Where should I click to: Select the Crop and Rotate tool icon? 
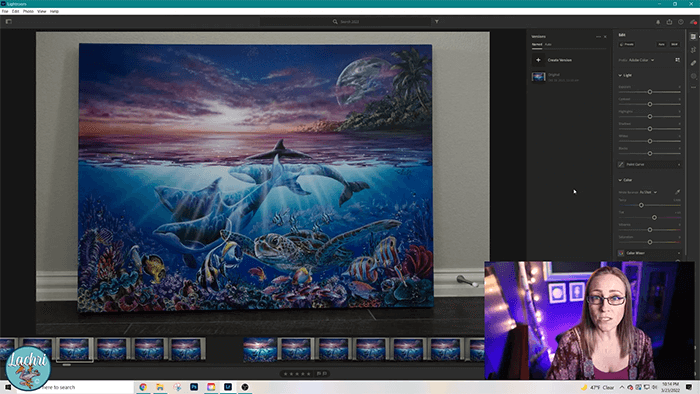pos(693,50)
